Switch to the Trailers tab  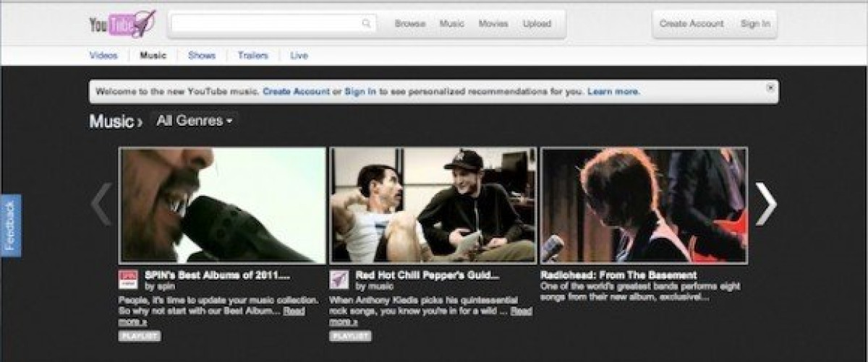tap(252, 56)
